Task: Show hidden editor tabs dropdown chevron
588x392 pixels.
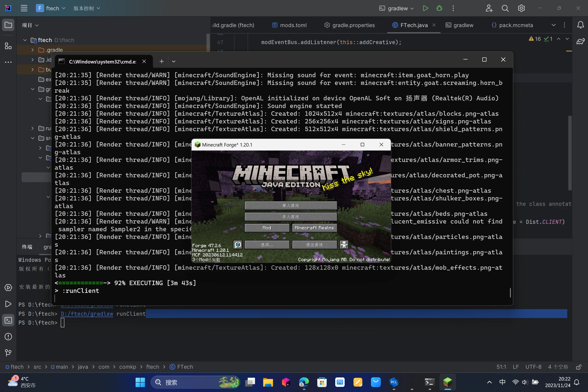Action: tap(554, 25)
